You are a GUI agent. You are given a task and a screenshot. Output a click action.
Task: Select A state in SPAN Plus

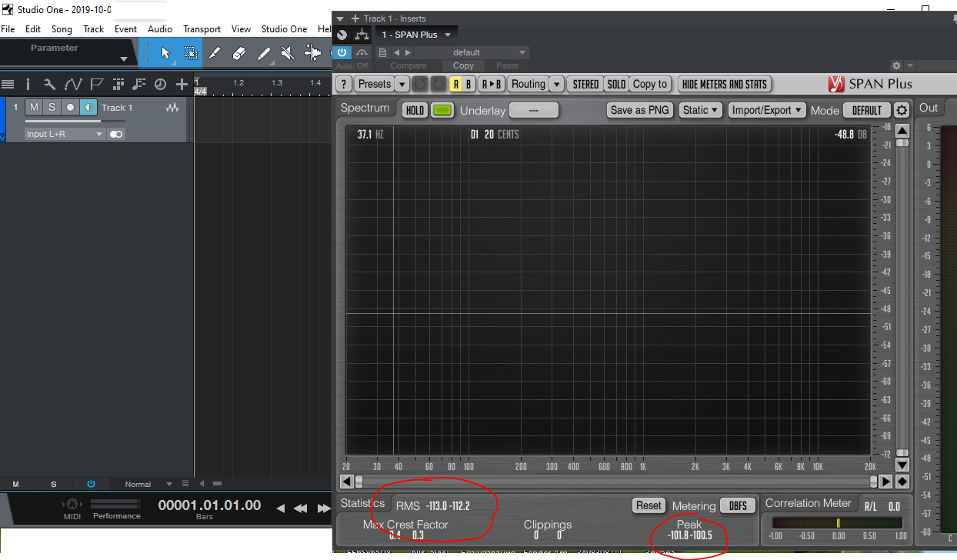tap(456, 84)
